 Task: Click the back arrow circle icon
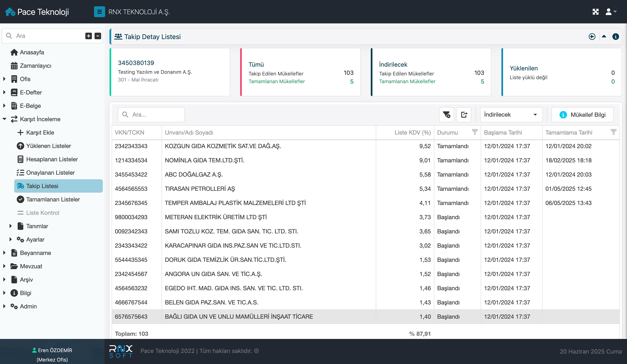(592, 37)
